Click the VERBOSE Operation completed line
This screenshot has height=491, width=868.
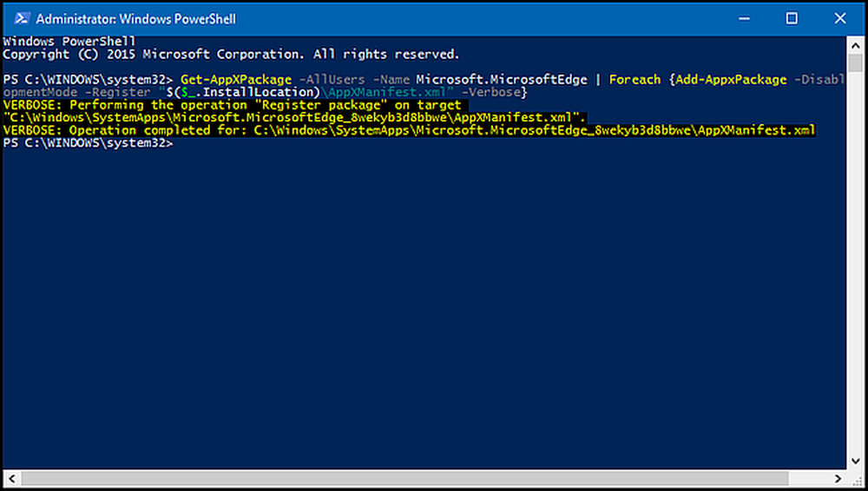(409, 130)
